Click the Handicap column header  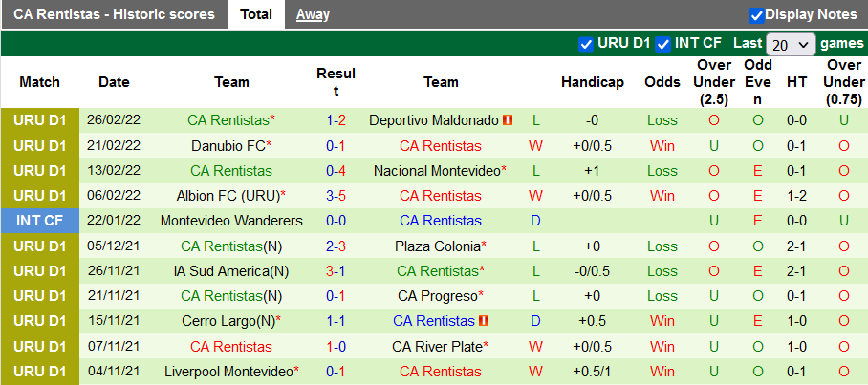[593, 82]
